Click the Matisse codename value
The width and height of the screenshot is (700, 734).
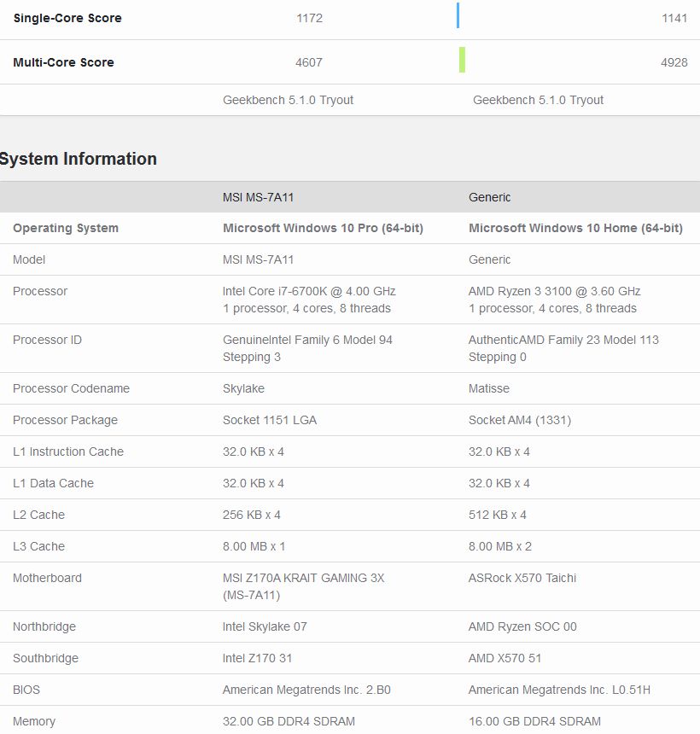click(489, 388)
